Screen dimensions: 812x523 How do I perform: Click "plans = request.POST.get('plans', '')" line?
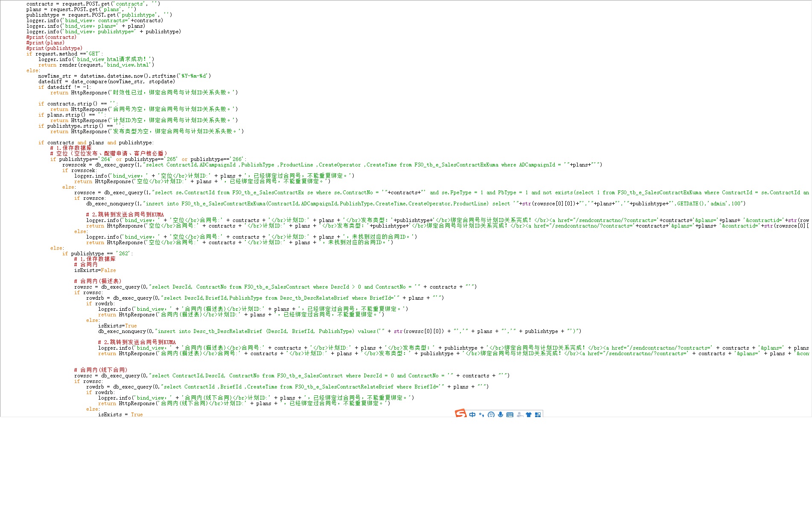[x=81, y=9]
